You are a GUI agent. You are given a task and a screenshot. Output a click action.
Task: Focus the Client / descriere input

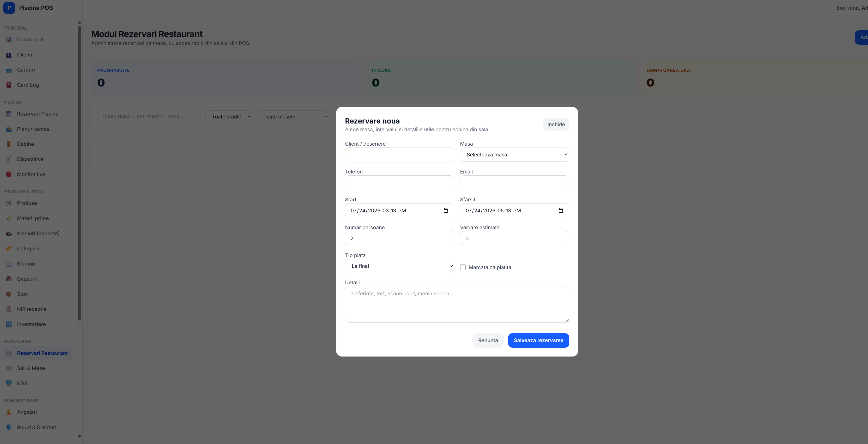[400, 155]
